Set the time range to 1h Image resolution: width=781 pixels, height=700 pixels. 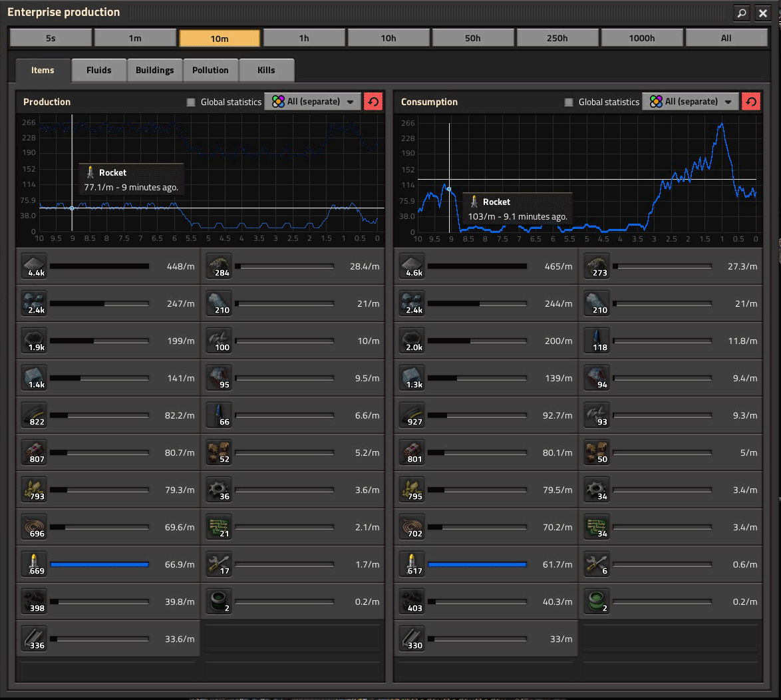tap(304, 38)
